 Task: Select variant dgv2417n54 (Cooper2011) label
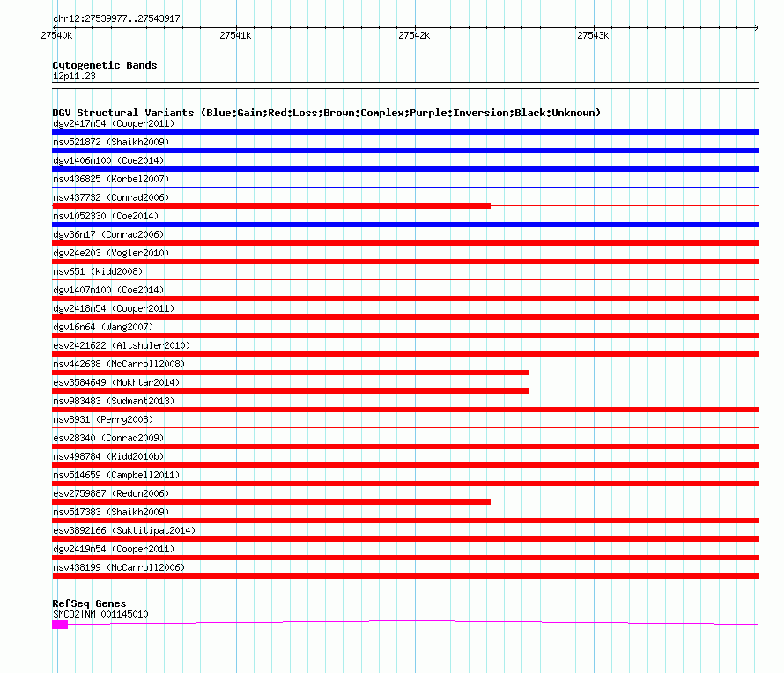tap(114, 123)
